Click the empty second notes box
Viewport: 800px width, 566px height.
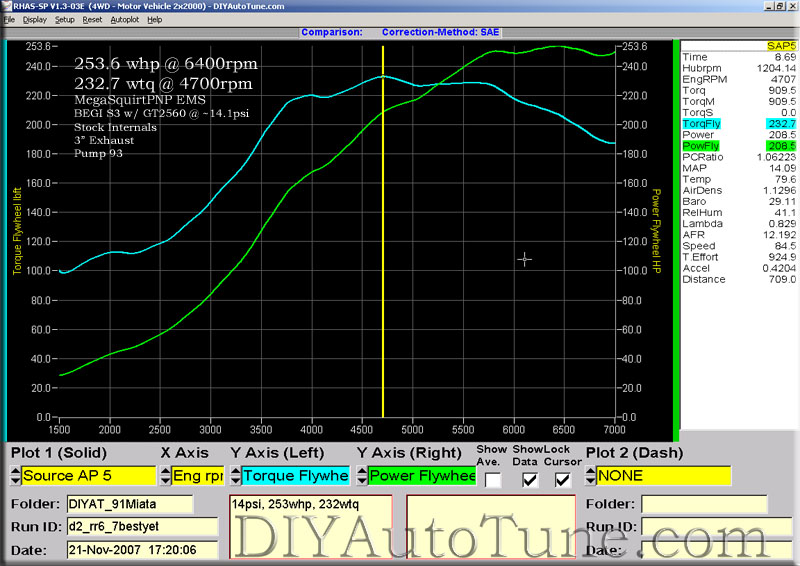[491, 526]
